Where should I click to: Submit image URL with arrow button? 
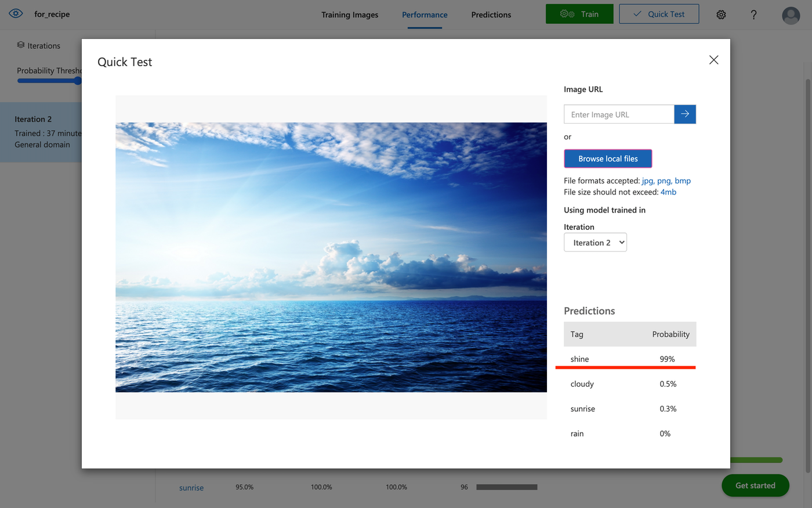pos(685,114)
